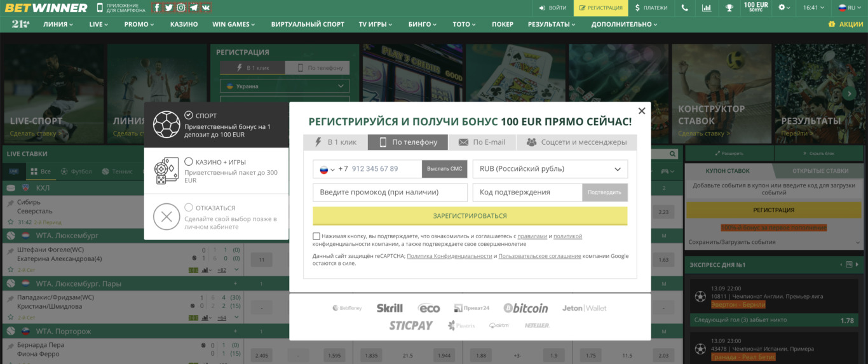The image size is (868, 364).
Task: Click the Код подтверждения input field
Action: click(527, 192)
